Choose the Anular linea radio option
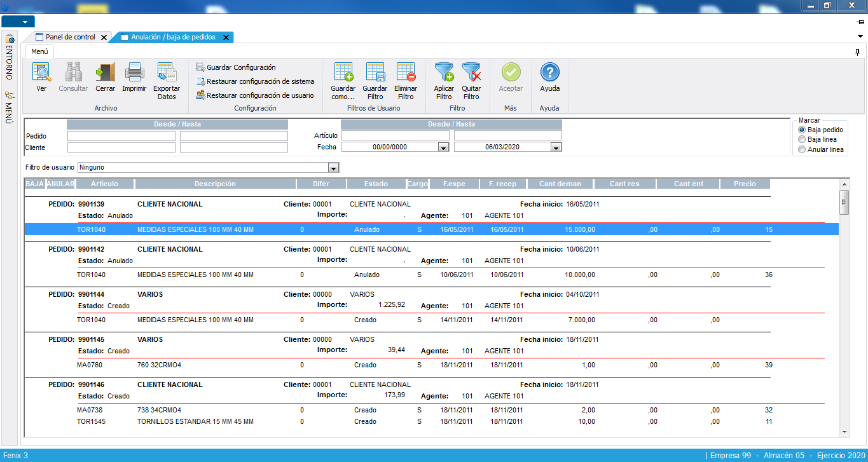Viewport: 868px width, 462px height. pyautogui.click(x=801, y=149)
